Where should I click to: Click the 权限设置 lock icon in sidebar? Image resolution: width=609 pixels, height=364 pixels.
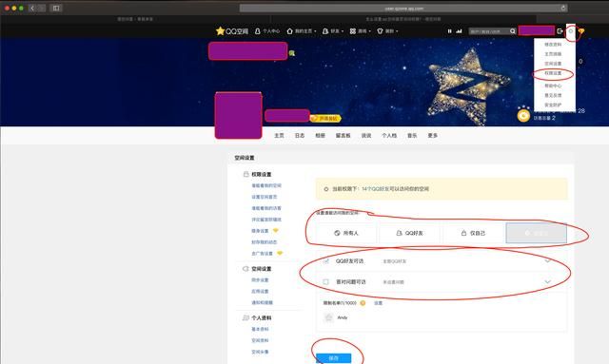[x=246, y=174]
